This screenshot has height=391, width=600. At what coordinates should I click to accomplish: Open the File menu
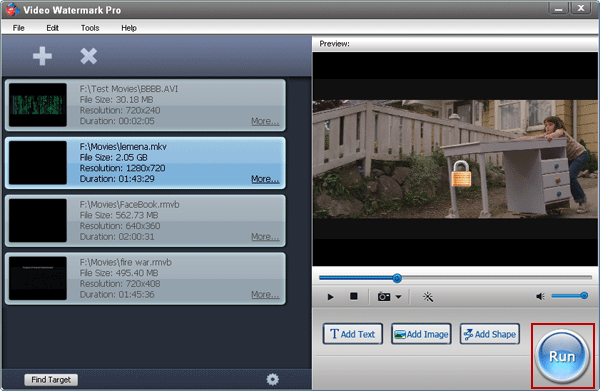point(18,28)
